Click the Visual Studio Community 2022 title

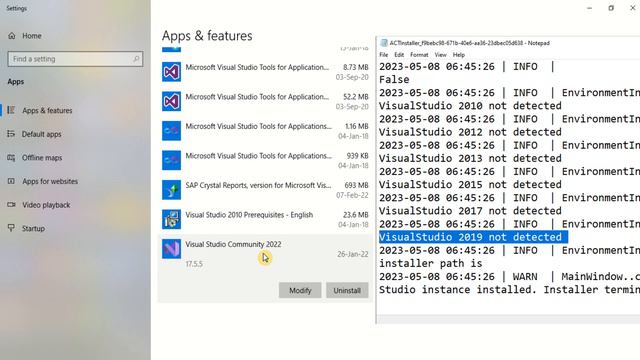coord(233,244)
